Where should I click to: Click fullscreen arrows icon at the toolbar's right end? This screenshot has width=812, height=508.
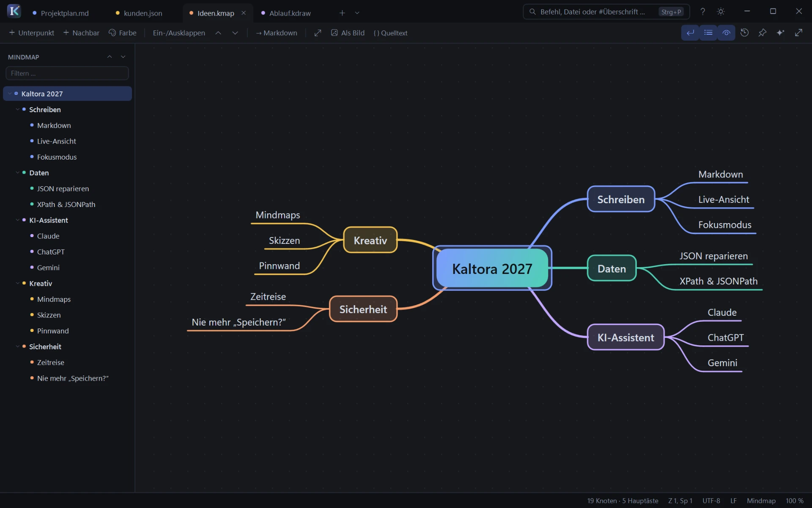click(x=798, y=33)
